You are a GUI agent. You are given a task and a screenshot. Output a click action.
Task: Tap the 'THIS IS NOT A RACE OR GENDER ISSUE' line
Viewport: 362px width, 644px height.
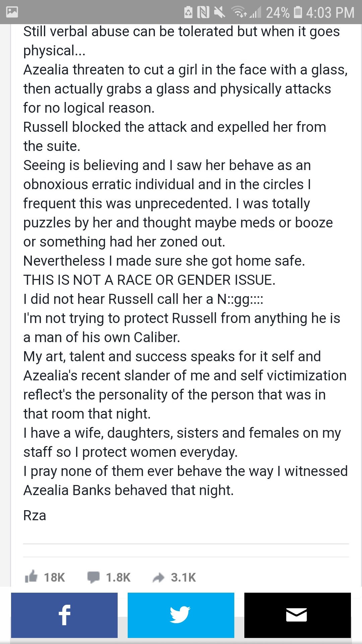(149, 280)
